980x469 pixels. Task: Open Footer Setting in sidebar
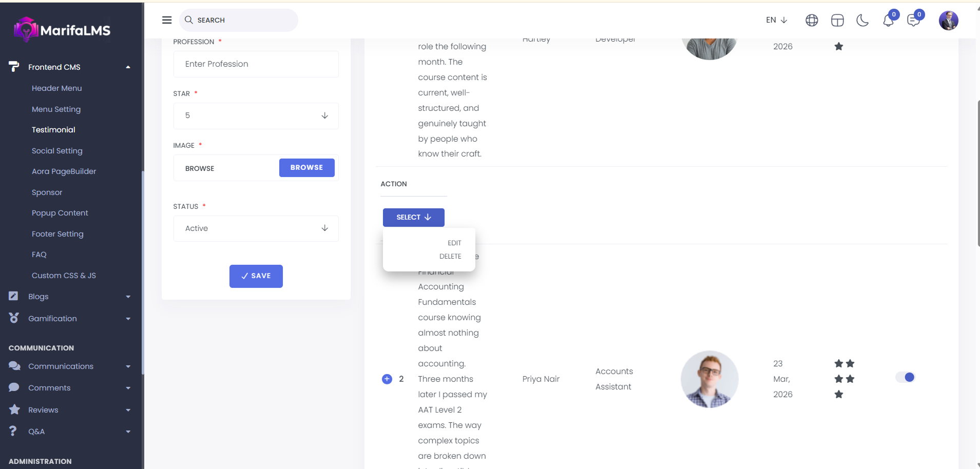point(57,234)
